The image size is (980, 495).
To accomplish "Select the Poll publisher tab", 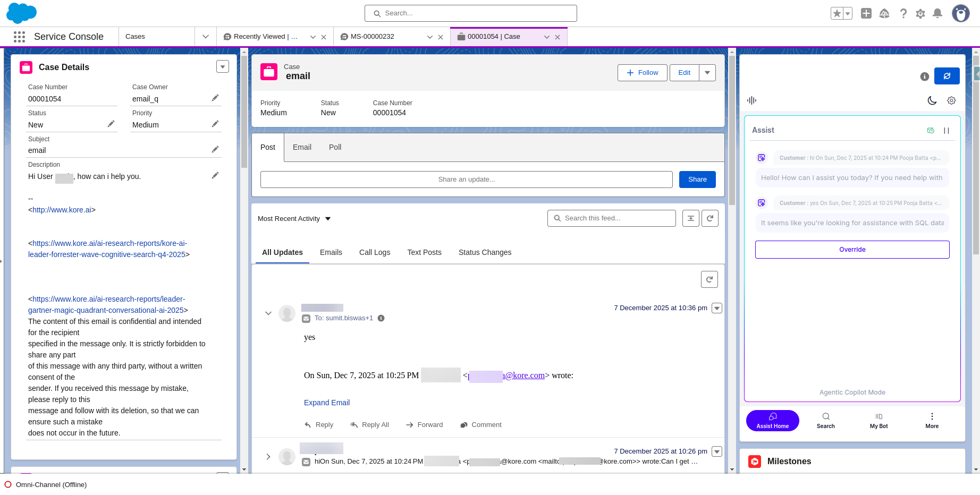I will [x=335, y=147].
